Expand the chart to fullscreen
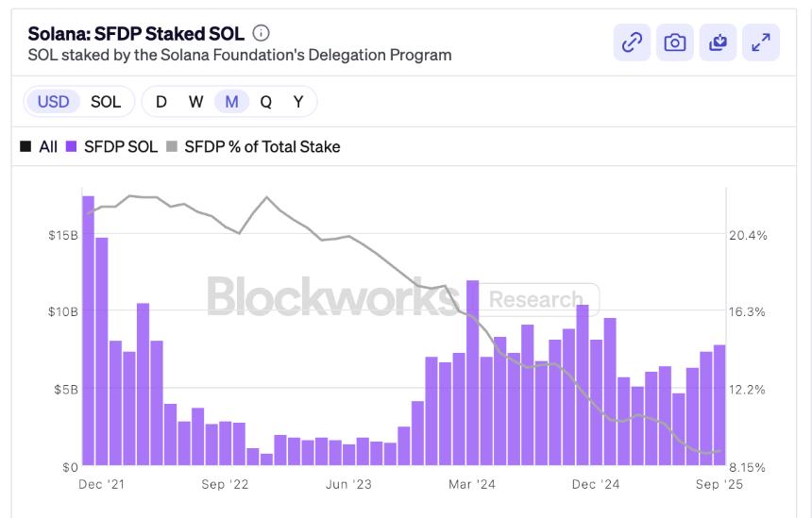 760,42
